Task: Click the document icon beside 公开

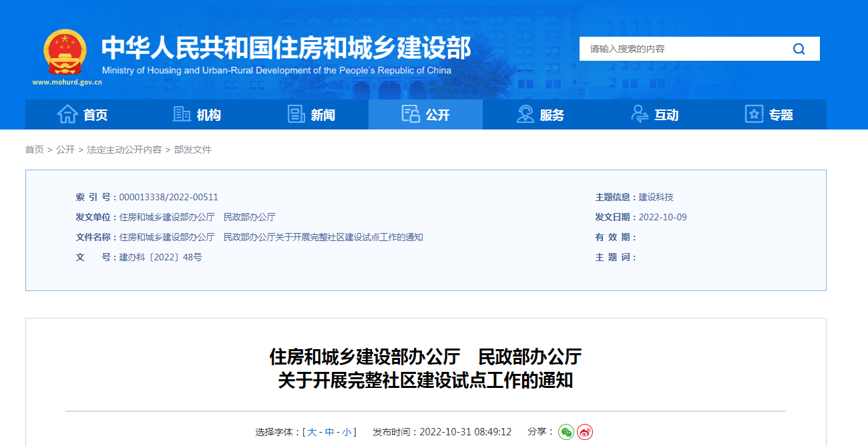Action: click(x=411, y=114)
